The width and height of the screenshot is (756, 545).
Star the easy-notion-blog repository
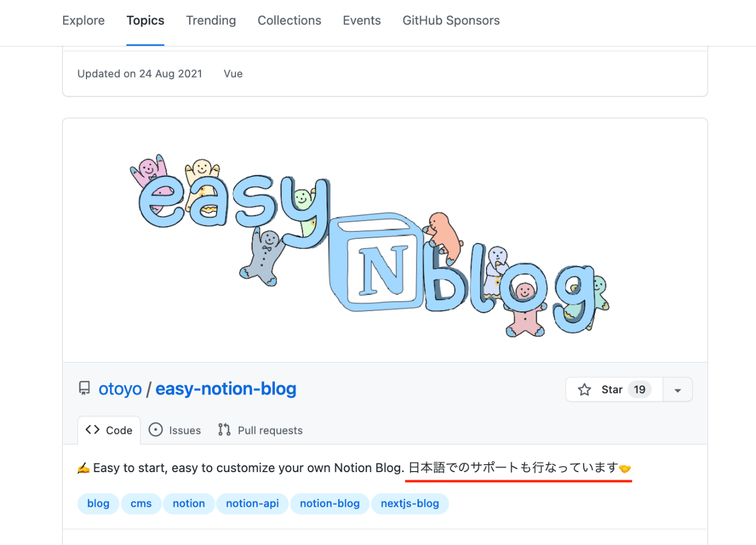point(614,390)
